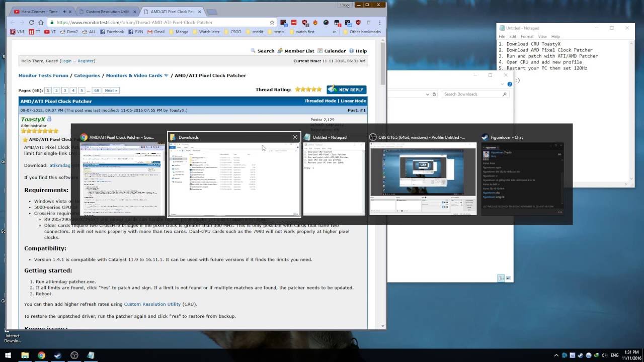This screenshot has height=362, width=644.
Task: Click the Search Downloads box
Action: point(475,94)
